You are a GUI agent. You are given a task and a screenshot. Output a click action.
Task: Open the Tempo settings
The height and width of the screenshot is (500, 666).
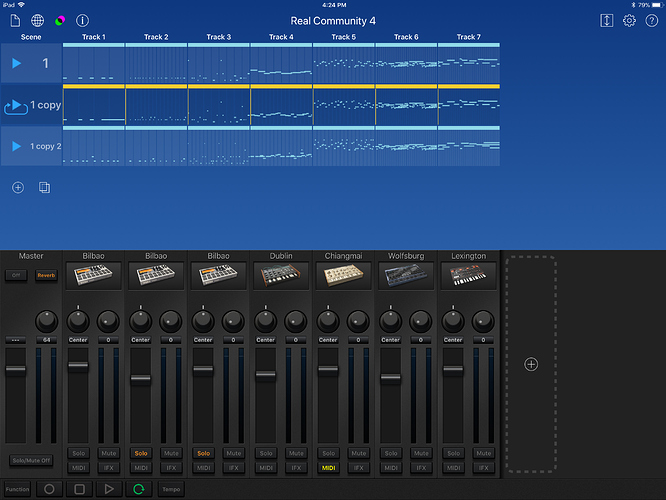click(171, 489)
